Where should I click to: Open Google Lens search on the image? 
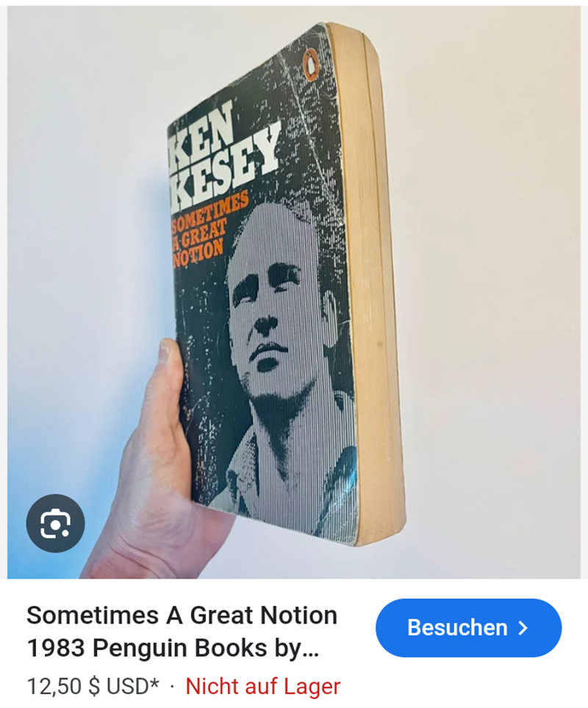coord(56,523)
